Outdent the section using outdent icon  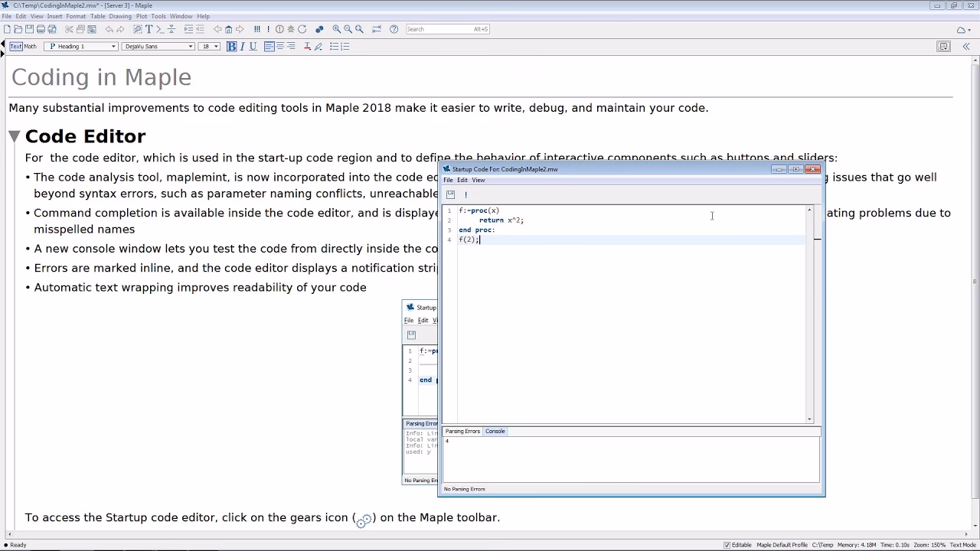pos(200,29)
